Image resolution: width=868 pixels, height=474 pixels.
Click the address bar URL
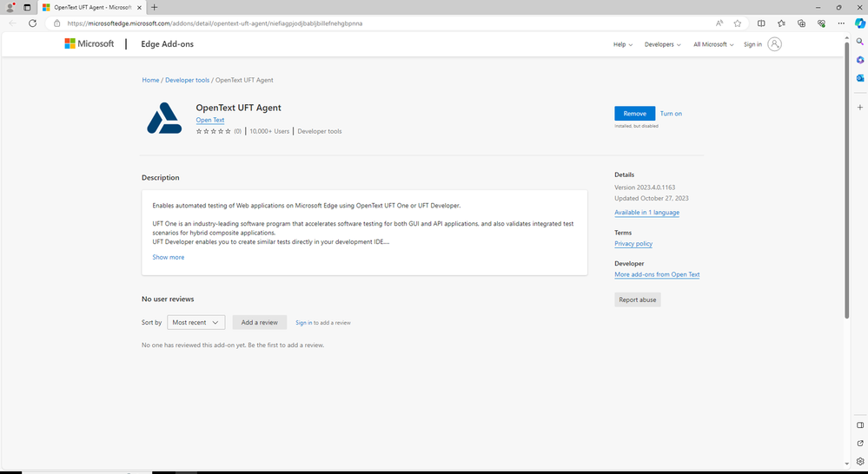pos(215,23)
